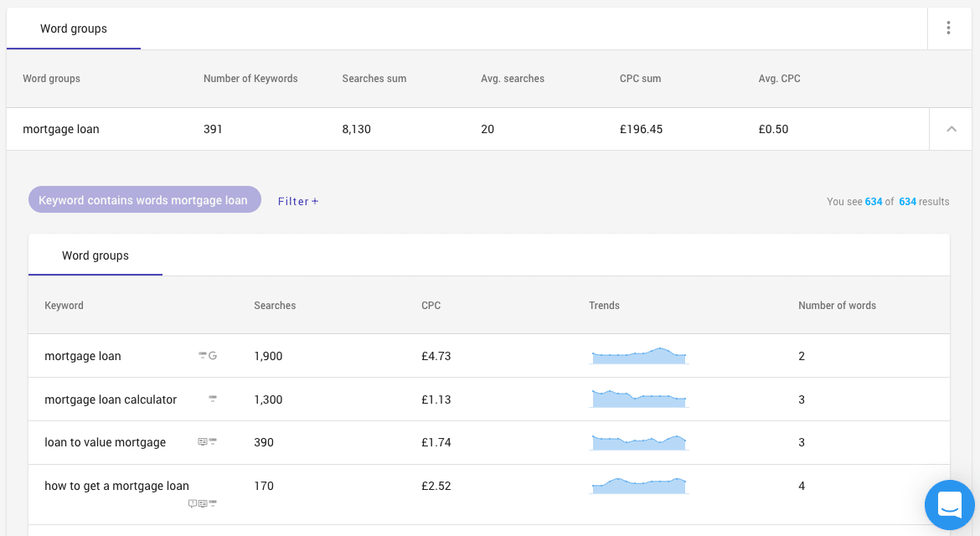Click the £1.74 CPC value
The image size is (980, 536).
[436, 442]
